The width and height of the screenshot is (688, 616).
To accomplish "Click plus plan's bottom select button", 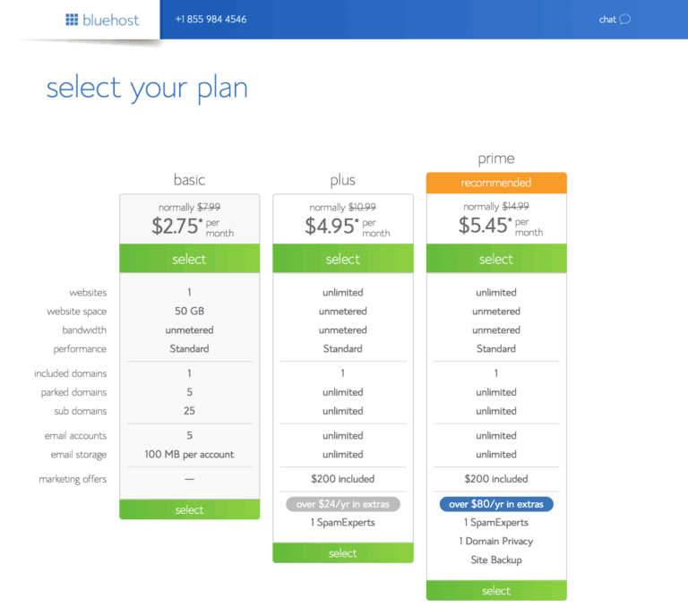I will coord(343,552).
